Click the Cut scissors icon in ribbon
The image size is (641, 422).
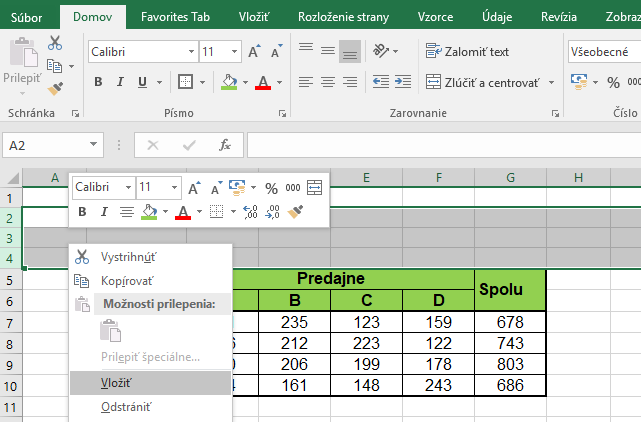[54, 43]
